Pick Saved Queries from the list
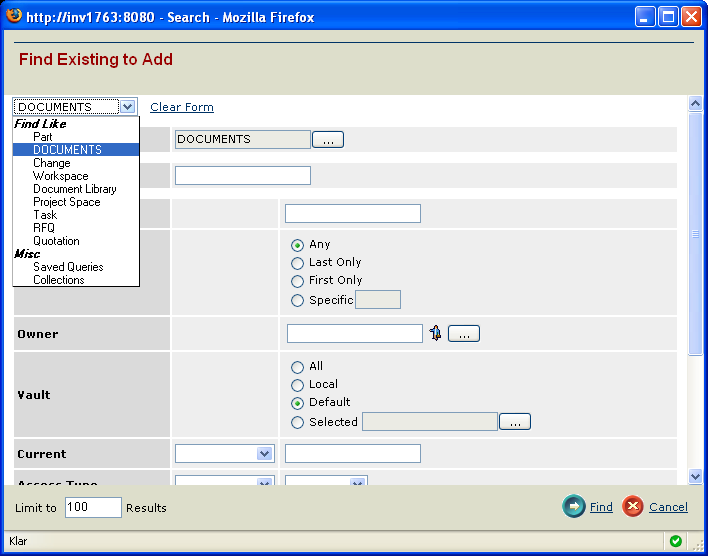Viewport: 708px width, 556px height. pyautogui.click(x=68, y=267)
